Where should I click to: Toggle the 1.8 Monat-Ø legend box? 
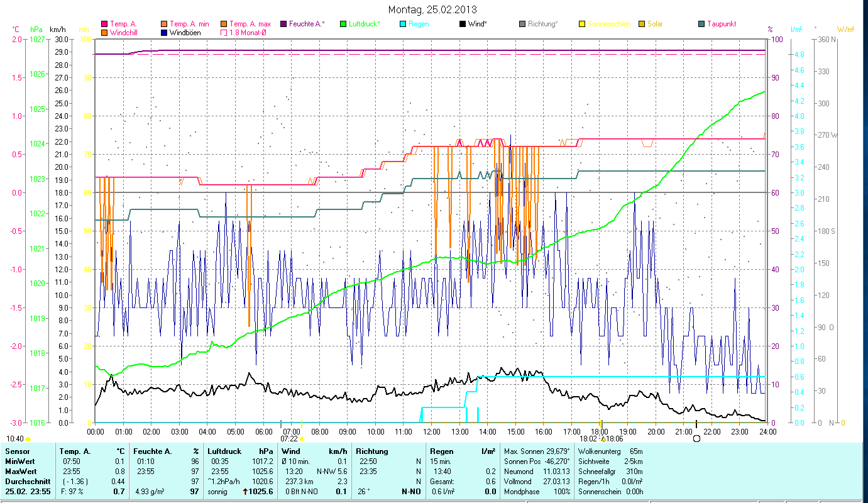[224, 33]
